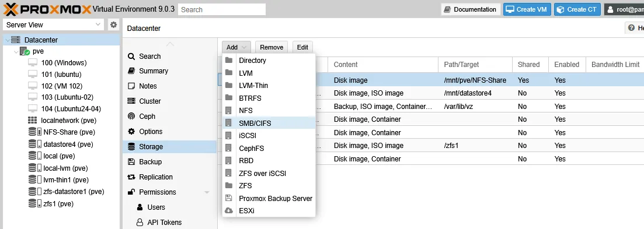Choose iSCSI from Add menu

coord(269,136)
